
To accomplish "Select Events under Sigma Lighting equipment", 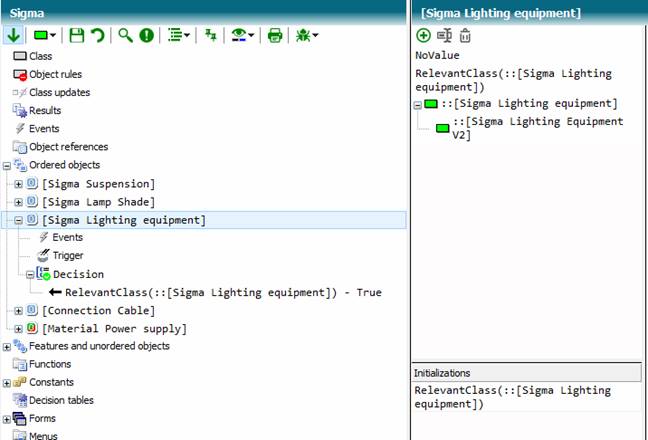I will (67, 238).
